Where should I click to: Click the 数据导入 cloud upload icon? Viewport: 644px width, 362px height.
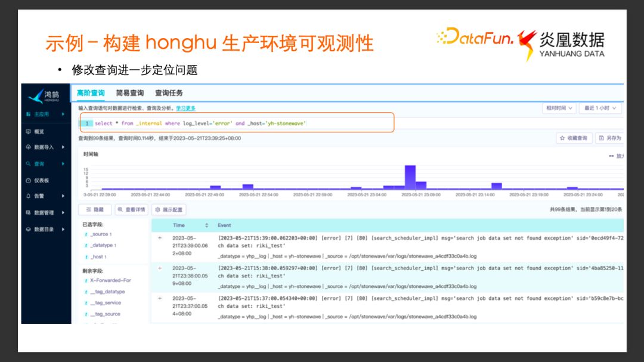(29, 147)
